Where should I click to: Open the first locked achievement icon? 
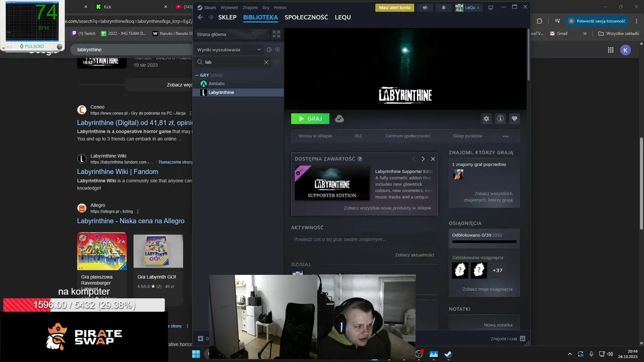460,270
